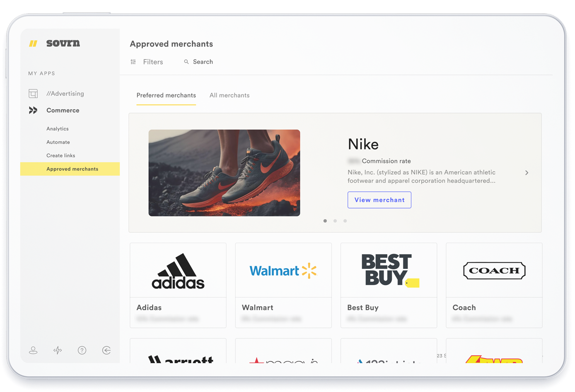Click the Nike description text
This screenshot has height=392, width=575.
click(x=421, y=176)
